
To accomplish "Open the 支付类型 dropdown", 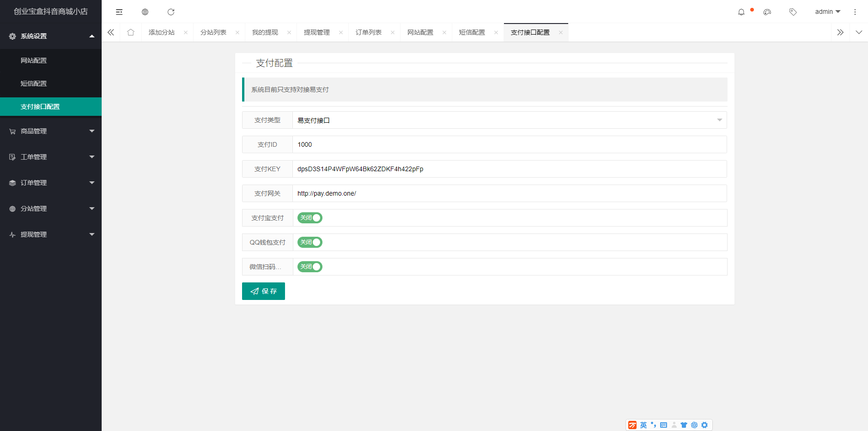I will pos(509,120).
